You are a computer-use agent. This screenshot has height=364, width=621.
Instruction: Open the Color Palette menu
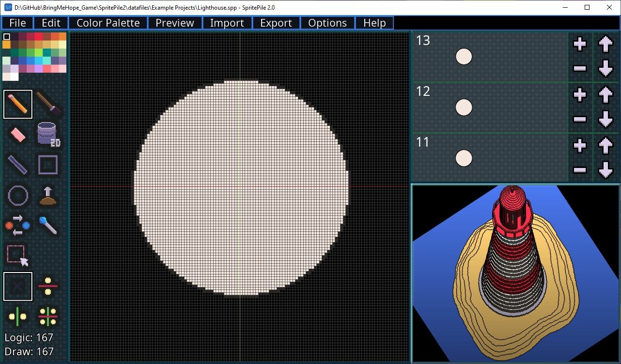(108, 22)
